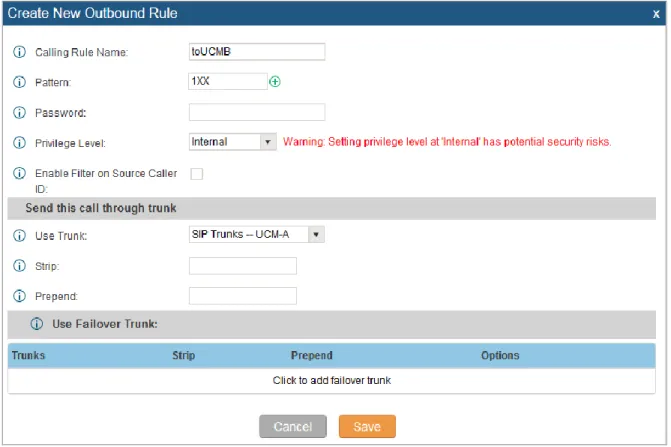This screenshot has height=447, width=671.
Task: Click the Pattern input field
Action: 228,81
